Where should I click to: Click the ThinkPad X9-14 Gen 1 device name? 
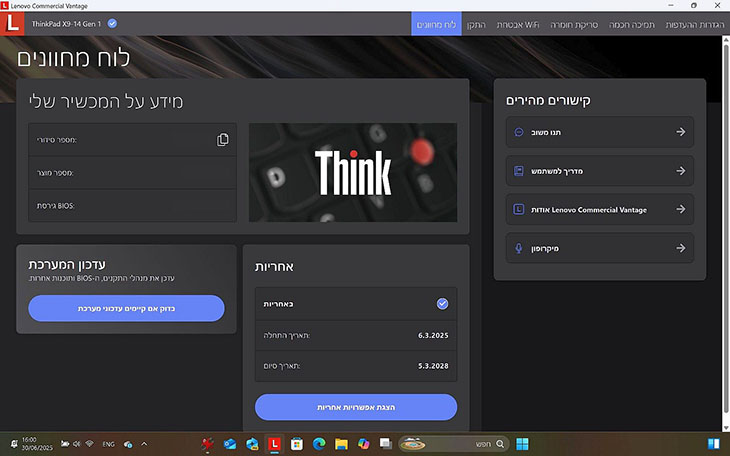click(x=66, y=24)
